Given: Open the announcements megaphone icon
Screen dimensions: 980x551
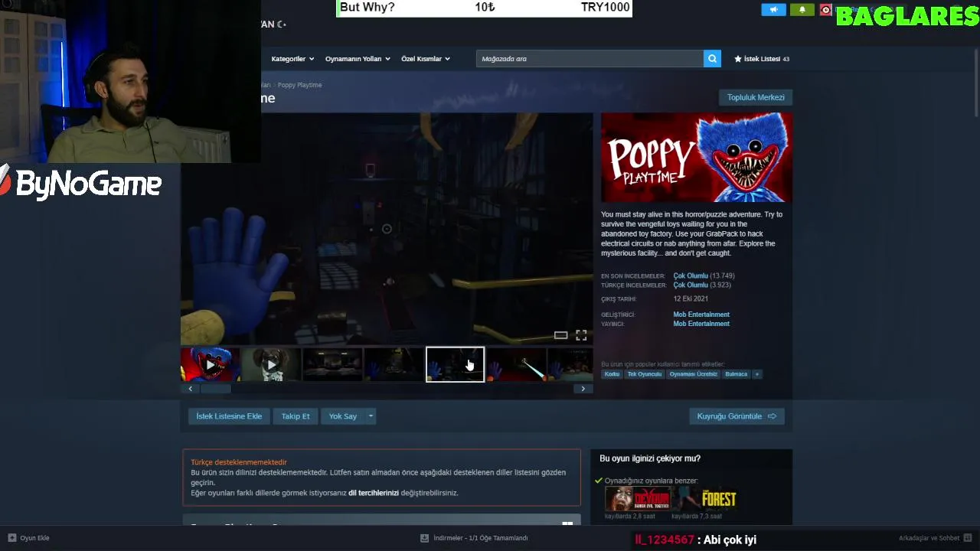Looking at the screenshot, I should pos(773,9).
